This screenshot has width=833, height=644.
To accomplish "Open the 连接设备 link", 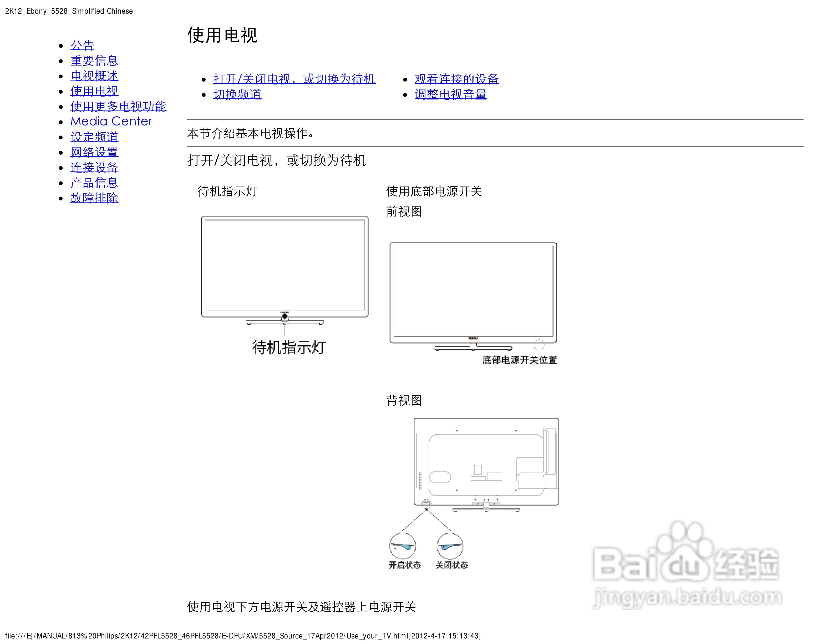I will (x=94, y=168).
